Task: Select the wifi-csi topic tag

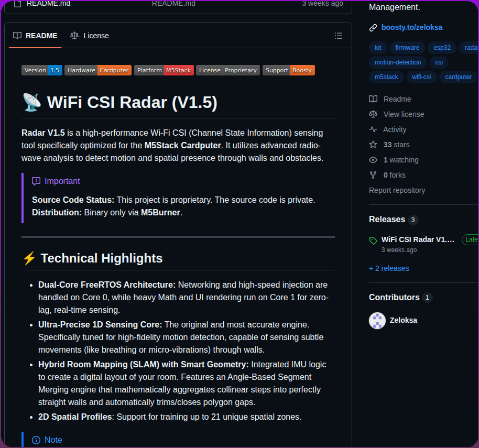Action: click(x=421, y=77)
